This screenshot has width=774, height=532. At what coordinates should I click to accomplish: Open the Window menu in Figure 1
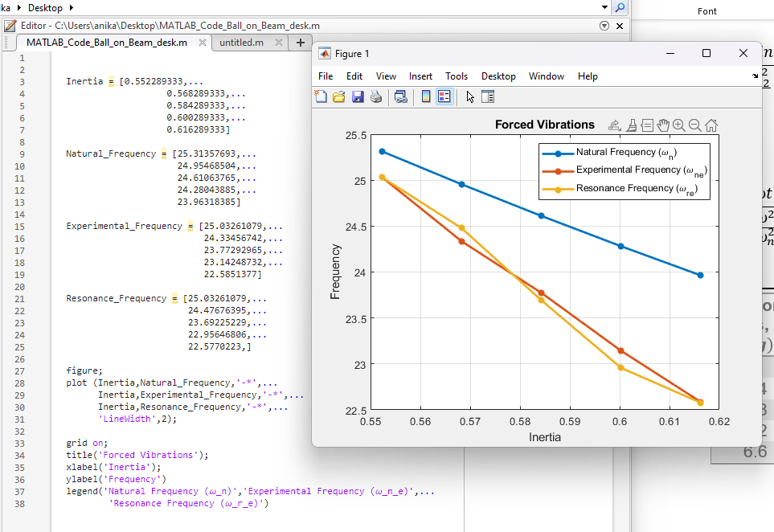pyautogui.click(x=547, y=76)
